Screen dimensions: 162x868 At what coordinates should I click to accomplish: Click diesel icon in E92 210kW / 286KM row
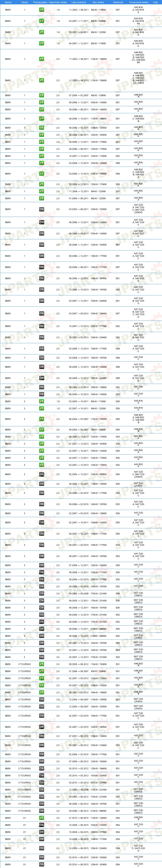pyautogui.click(x=41, y=636)
